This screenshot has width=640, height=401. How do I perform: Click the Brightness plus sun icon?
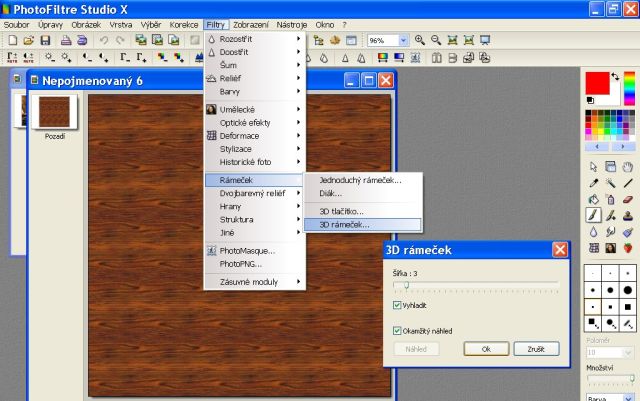66,58
